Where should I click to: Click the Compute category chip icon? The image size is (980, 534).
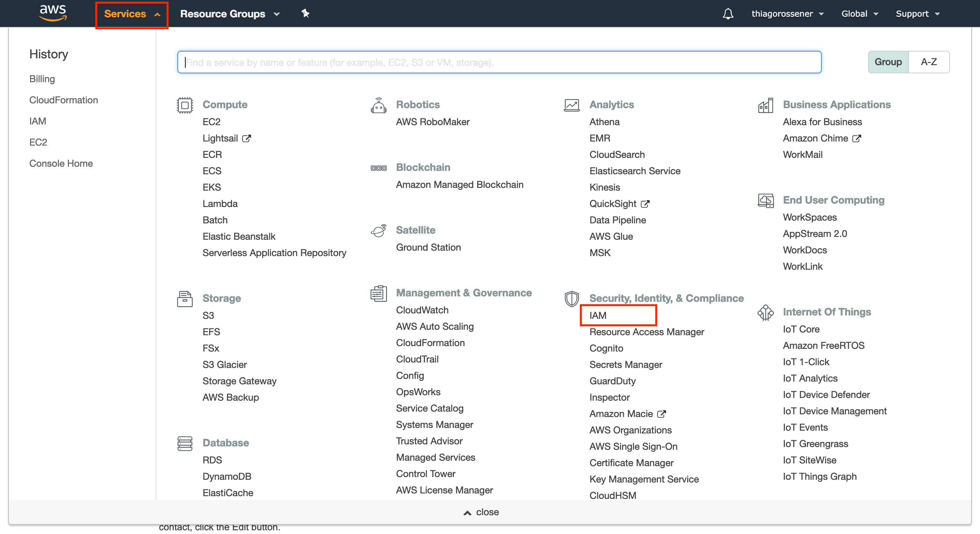coord(185,105)
